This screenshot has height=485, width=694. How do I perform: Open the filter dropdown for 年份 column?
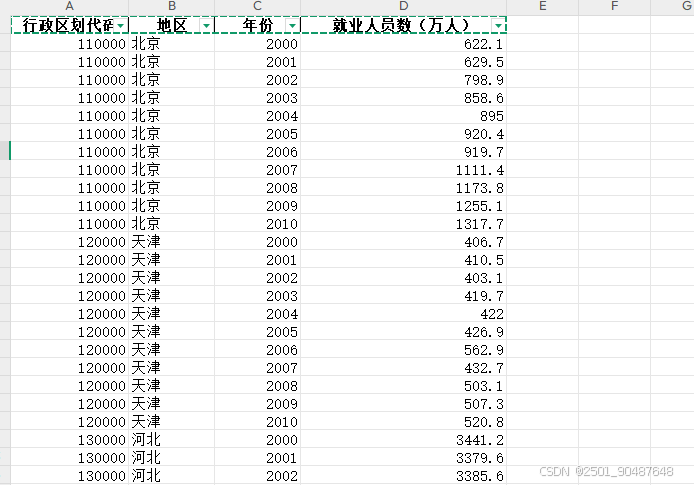(292, 26)
